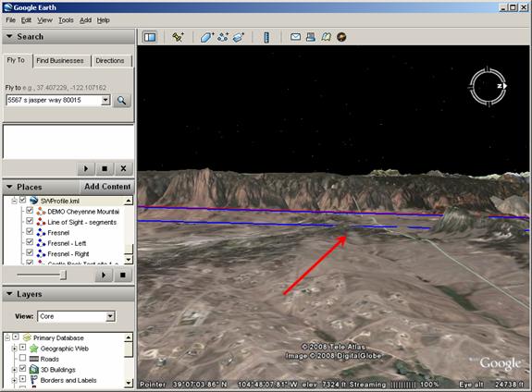Toggle the Borders and Labels checkbox
Screen dimensions: 532x392
[x=23, y=379]
